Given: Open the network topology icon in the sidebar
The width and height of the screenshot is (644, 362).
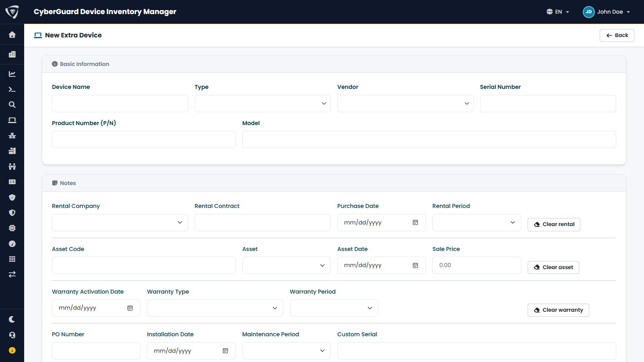Looking at the screenshot, I should tap(12, 136).
